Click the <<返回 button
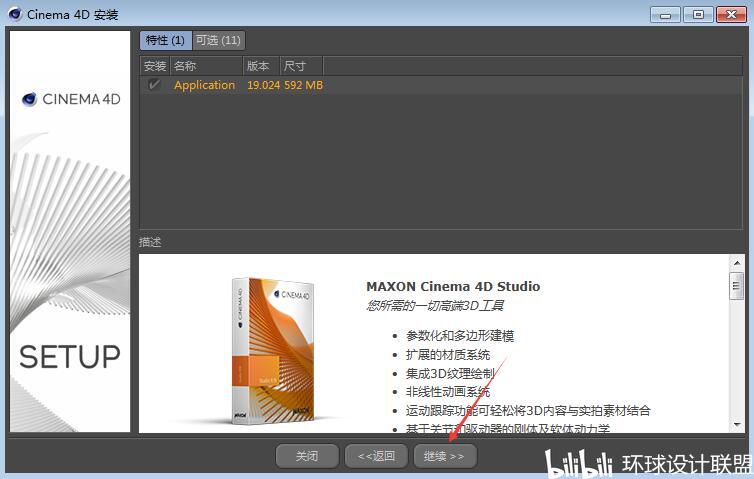The height and width of the screenshot is (479, 754). [x=376, y=456]
